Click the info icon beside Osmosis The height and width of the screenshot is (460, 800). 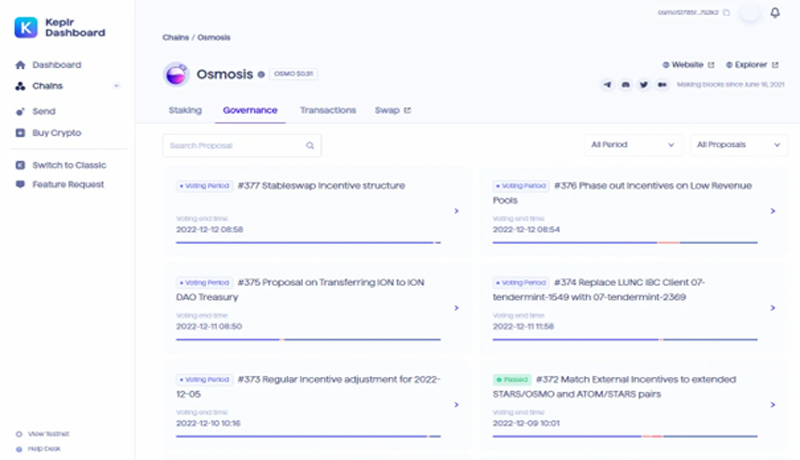pyautogui.click(x=261, y=74)
